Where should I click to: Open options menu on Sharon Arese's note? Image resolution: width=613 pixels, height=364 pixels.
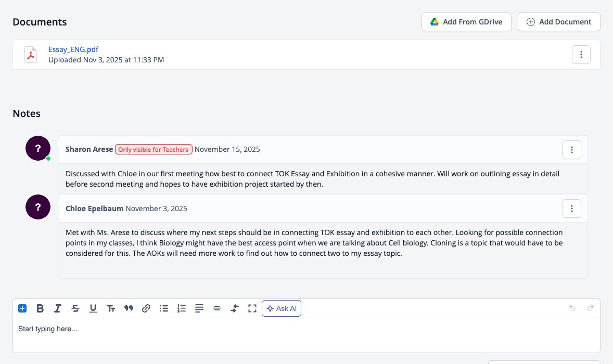pyautogui.click(x=571, y=150)
